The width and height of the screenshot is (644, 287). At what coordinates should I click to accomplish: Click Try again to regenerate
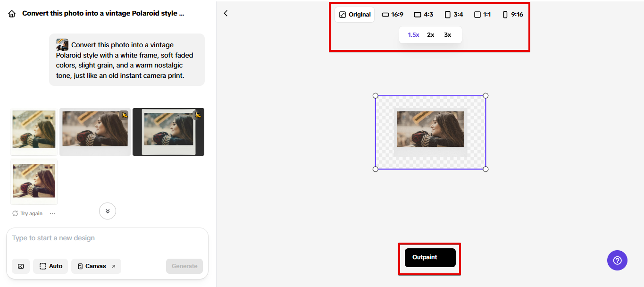(27, 213)
